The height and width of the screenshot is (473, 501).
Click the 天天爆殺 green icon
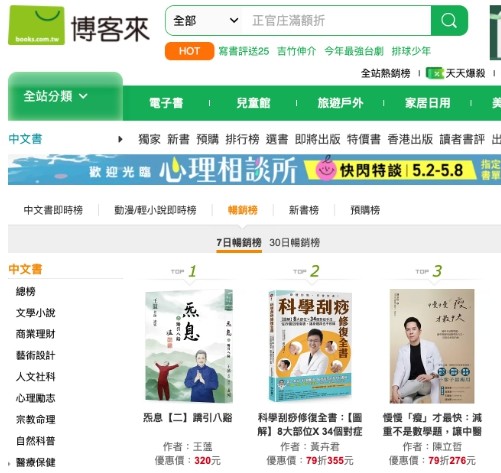[x=435, y=73]
